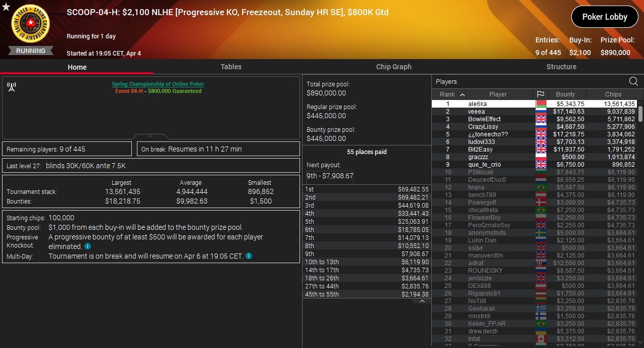Image resolution: width=644 pixels, height=348 pixels.
Task: Select eliminated player jenbizzle
Action: [534, 278]
